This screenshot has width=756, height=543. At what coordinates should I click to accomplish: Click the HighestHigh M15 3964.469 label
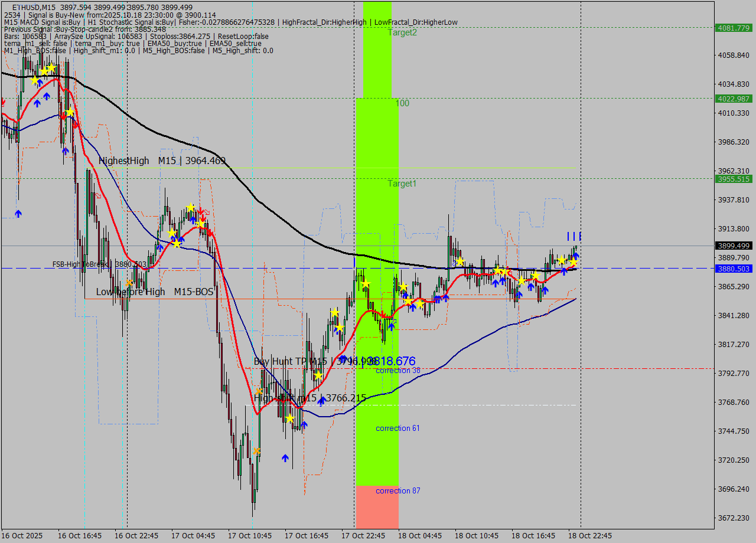[162, 161]
